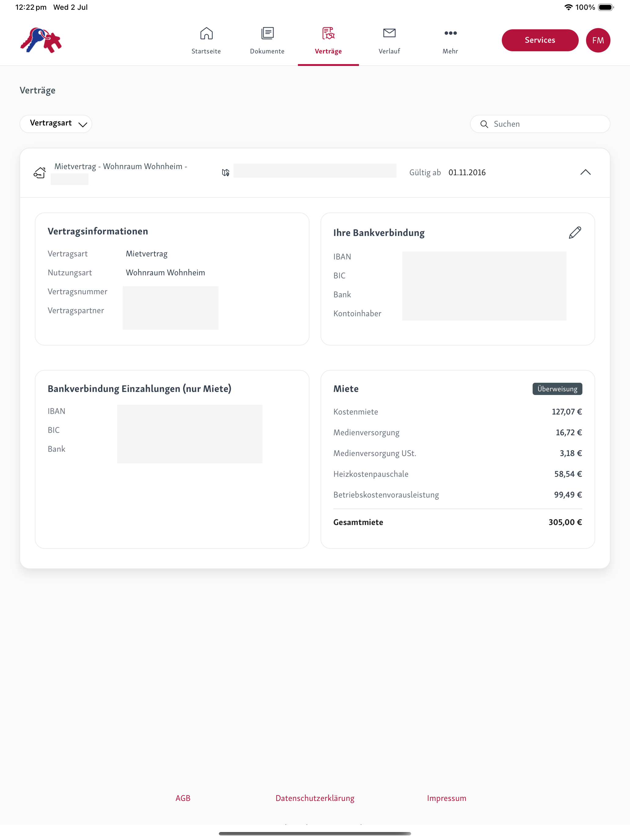
Task: Click the Betriebskostenvorausleistung 99,49 € amount
Action: click(568, 495)
